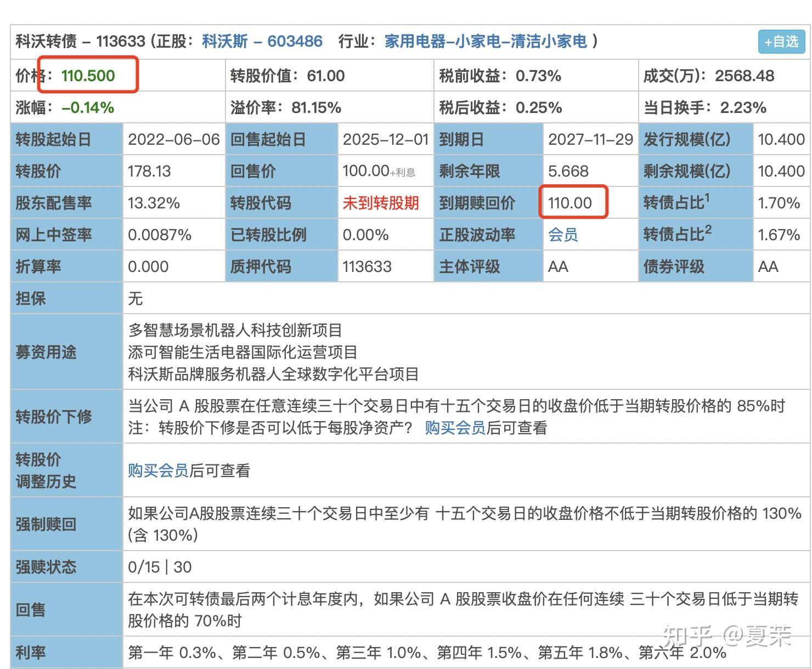812x669 pixels.
Task: Select 剩余年限 value 5.668
Action: click(568, 171)
